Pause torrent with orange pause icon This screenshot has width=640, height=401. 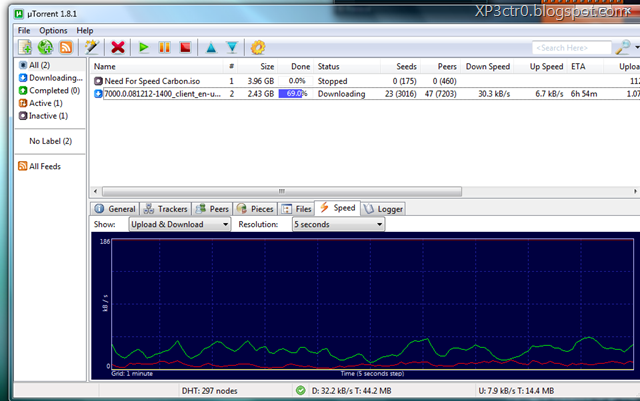coord(164,47)
